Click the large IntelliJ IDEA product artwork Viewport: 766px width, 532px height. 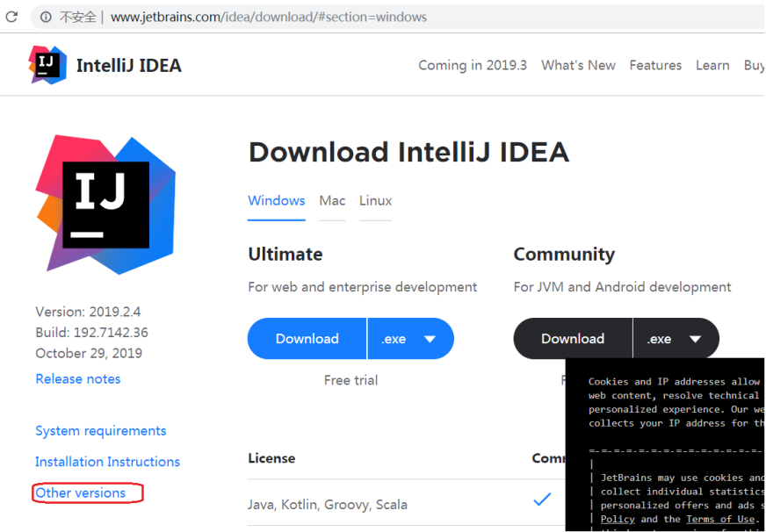105,204
